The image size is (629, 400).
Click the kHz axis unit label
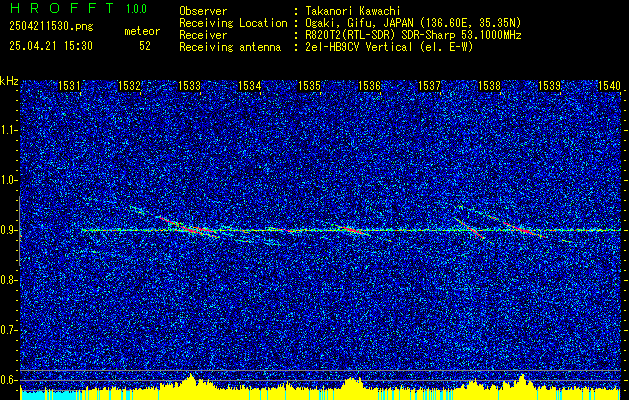point(9,81)
